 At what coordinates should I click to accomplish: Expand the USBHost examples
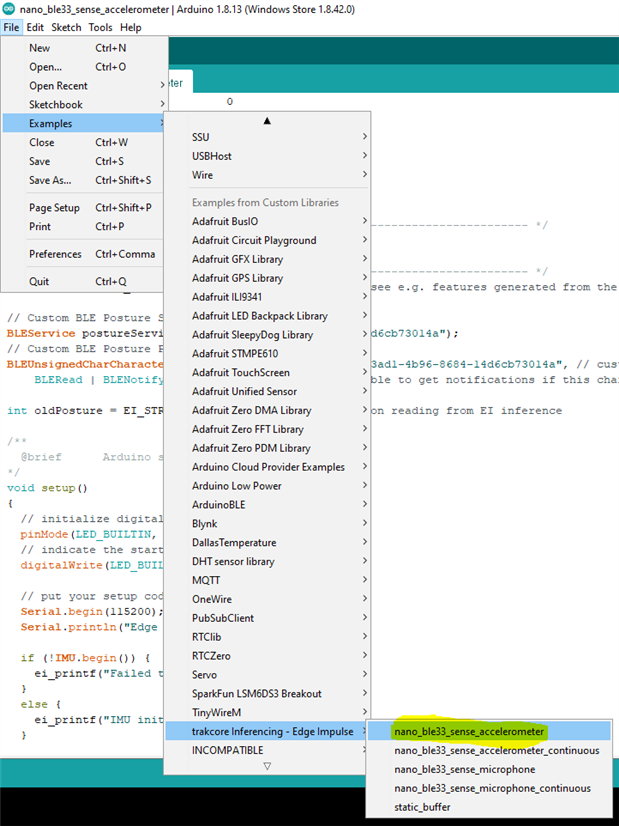267,156
